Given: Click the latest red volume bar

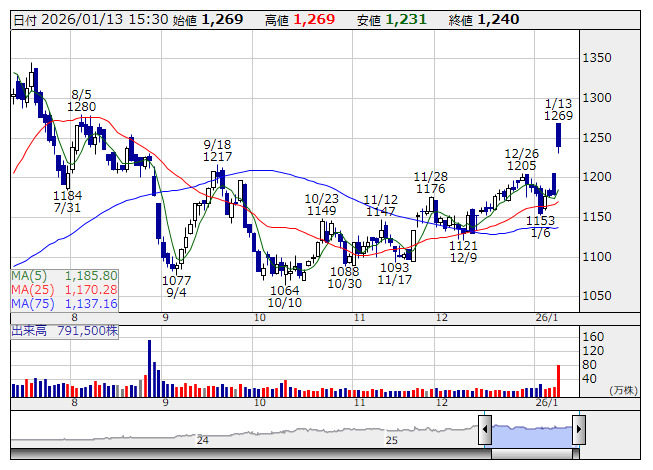Looking at the screenshot, I should [558, 381].
